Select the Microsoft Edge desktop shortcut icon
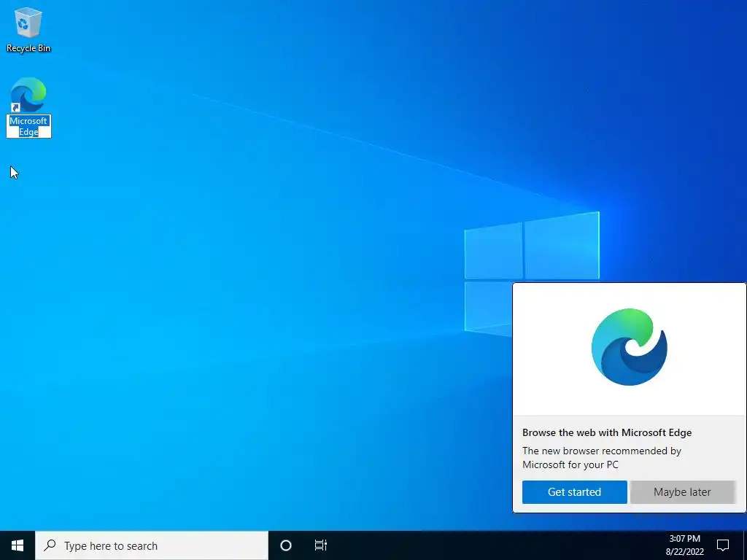 tap(28, 95)
